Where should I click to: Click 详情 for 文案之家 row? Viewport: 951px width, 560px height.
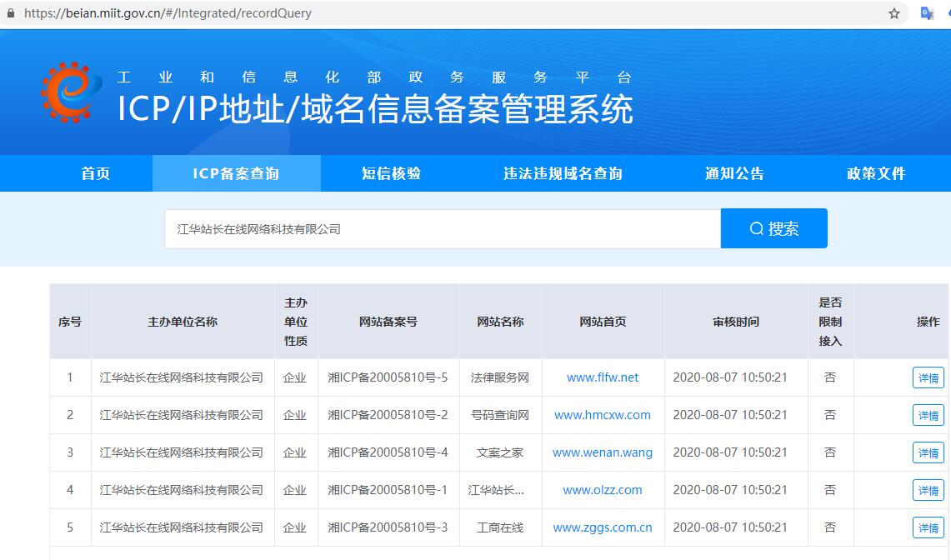pos(928,453)
